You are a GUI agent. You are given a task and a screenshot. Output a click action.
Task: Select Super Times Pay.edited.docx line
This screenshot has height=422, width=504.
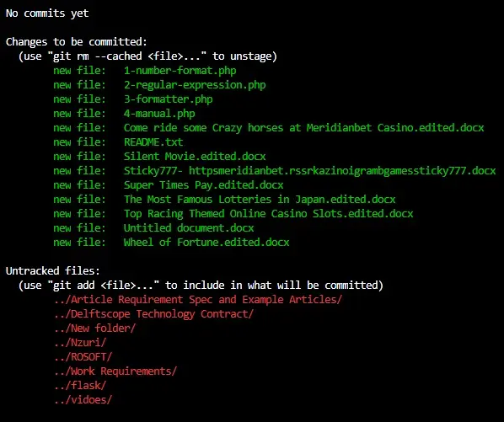pos(203,185)
